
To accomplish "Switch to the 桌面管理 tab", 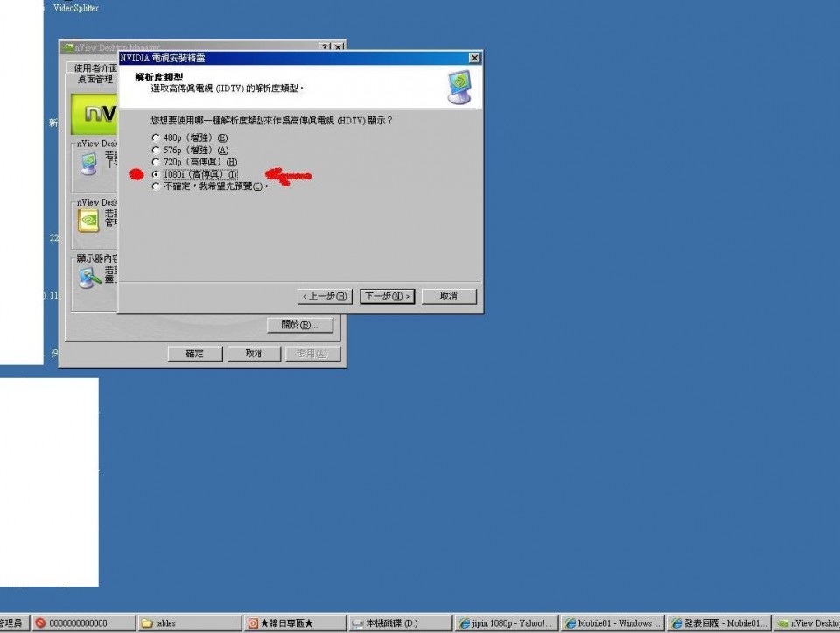I will click(94, 80).
